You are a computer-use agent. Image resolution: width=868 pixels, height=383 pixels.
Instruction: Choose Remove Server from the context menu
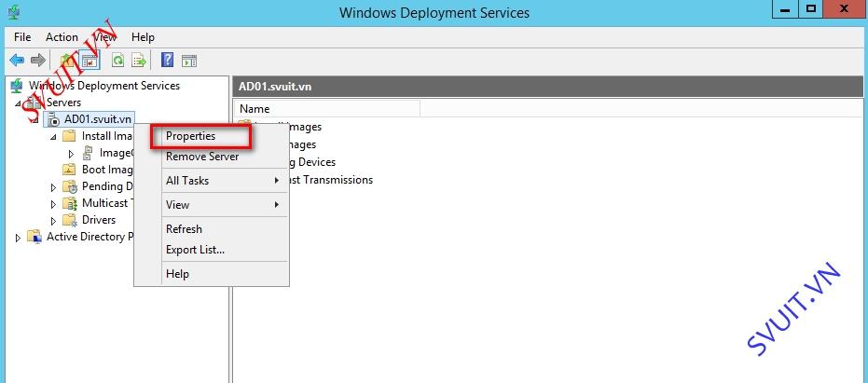(226, 157)
